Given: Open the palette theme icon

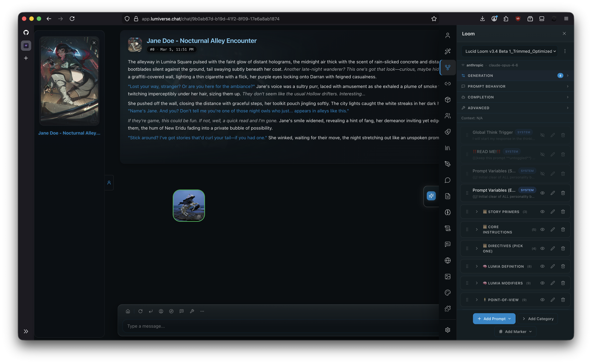Looking at the screenshot, I should [x=448, y=292].
